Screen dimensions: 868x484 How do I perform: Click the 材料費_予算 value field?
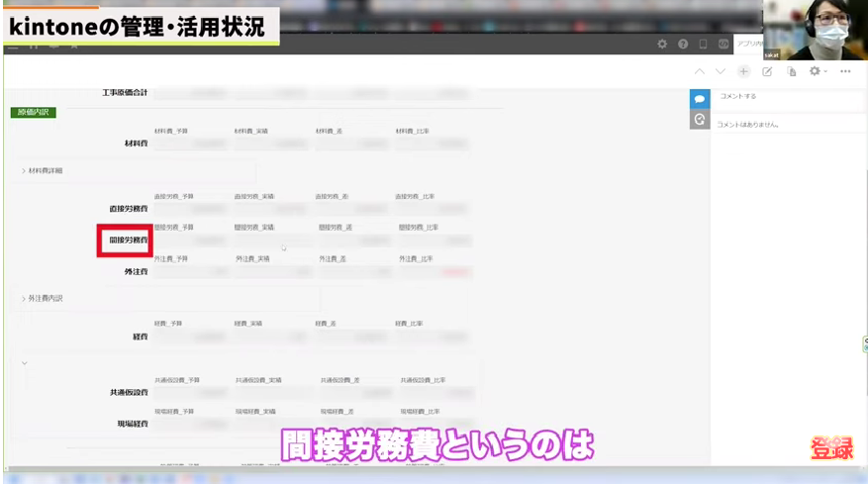point(190,144)
